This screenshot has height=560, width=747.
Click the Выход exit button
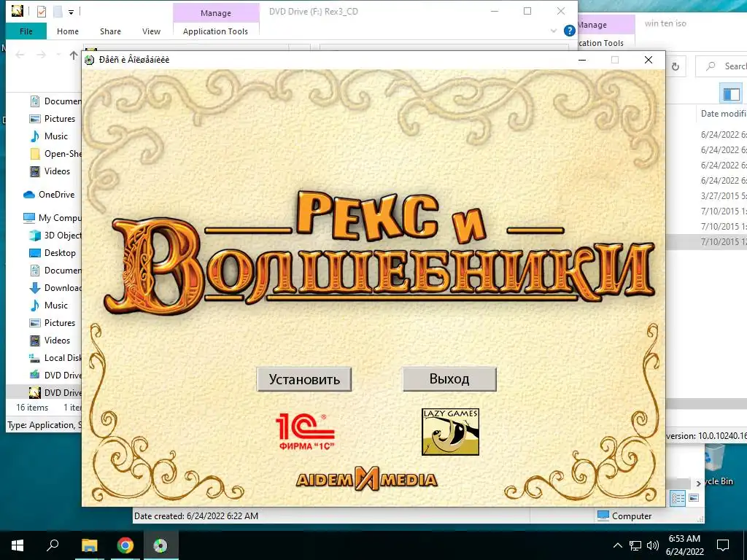(449, 378)
